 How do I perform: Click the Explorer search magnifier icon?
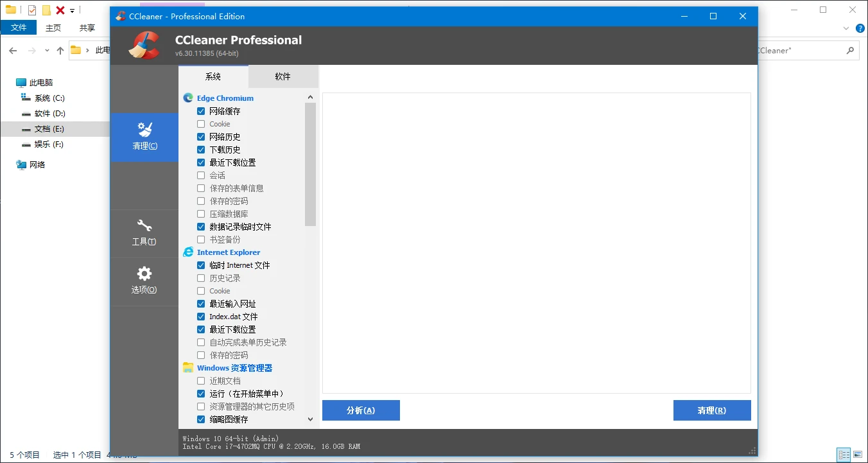[851, 50]
